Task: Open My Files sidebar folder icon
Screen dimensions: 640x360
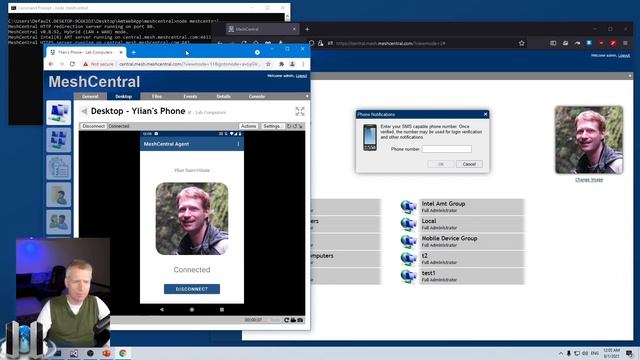Action: (58, 195)
